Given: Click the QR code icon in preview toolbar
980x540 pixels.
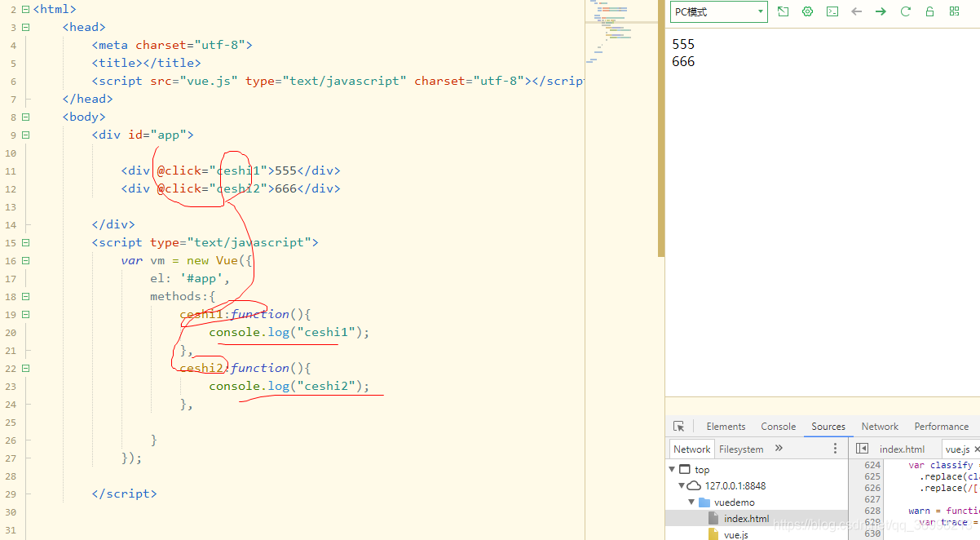Looking at the screenshot, I should tap(954, 11).
